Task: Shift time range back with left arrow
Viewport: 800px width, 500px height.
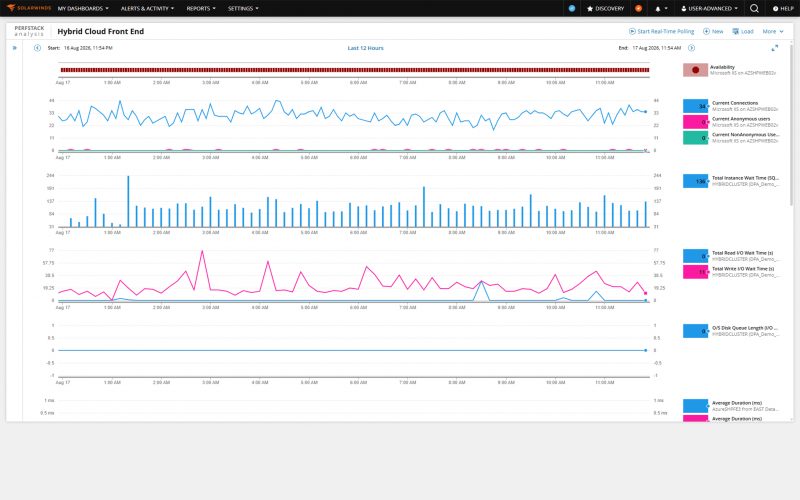Action: (37, 48)
